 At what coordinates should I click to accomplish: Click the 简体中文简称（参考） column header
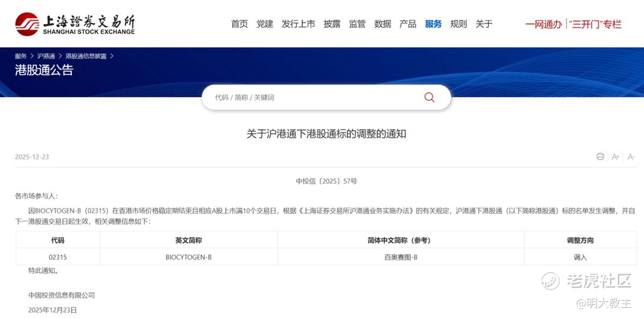(401, 241)
